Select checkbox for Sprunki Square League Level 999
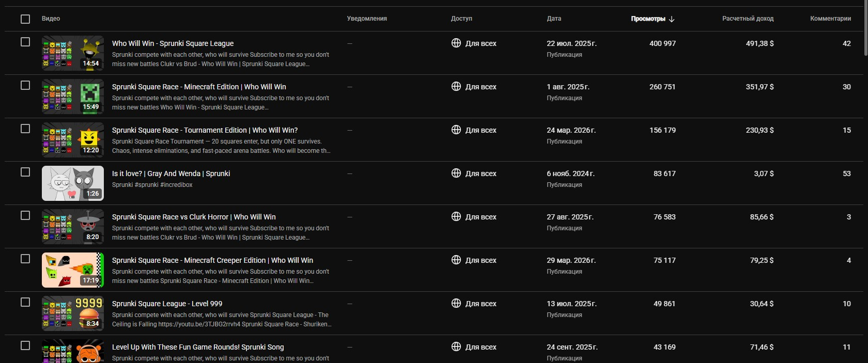Viewport: 868px width, 363px height. [25, 302]
